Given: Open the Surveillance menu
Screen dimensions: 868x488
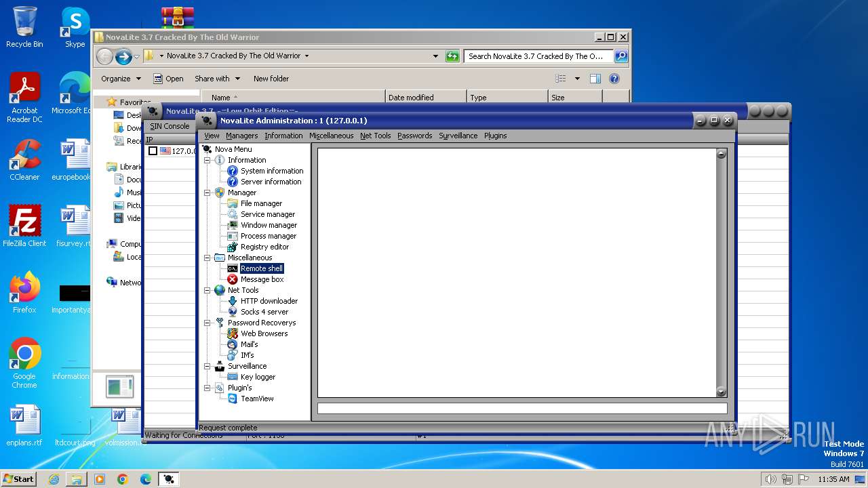Looking at the screenshot, I should click(458, 136).
